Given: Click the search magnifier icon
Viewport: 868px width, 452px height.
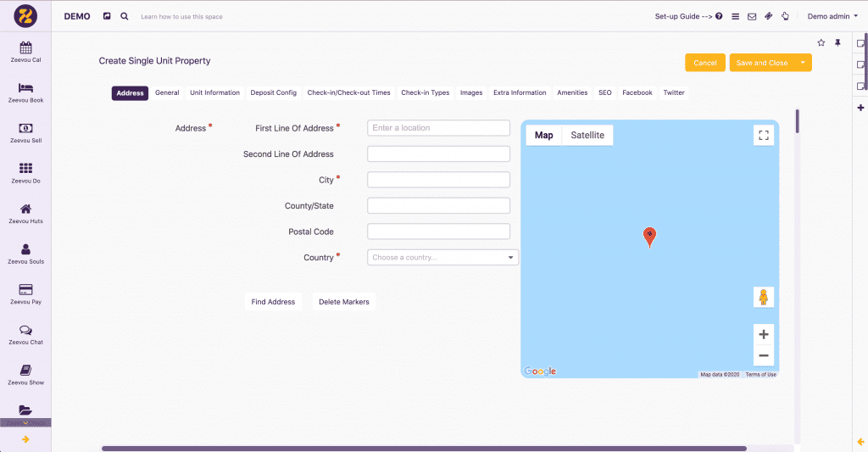Looking at the screenshot, I should point(125,16).
